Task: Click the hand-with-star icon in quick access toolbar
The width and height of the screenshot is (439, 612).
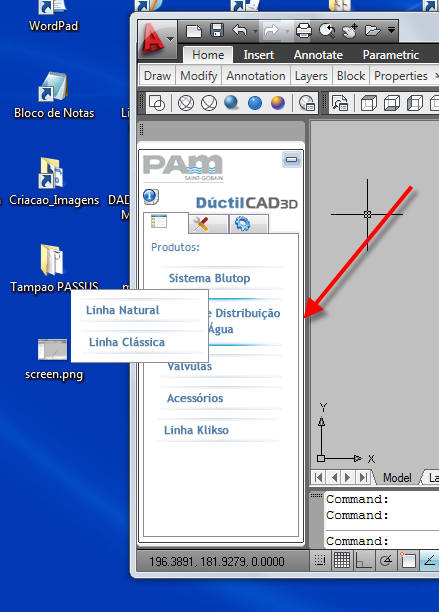Action: tap(350, 30)
